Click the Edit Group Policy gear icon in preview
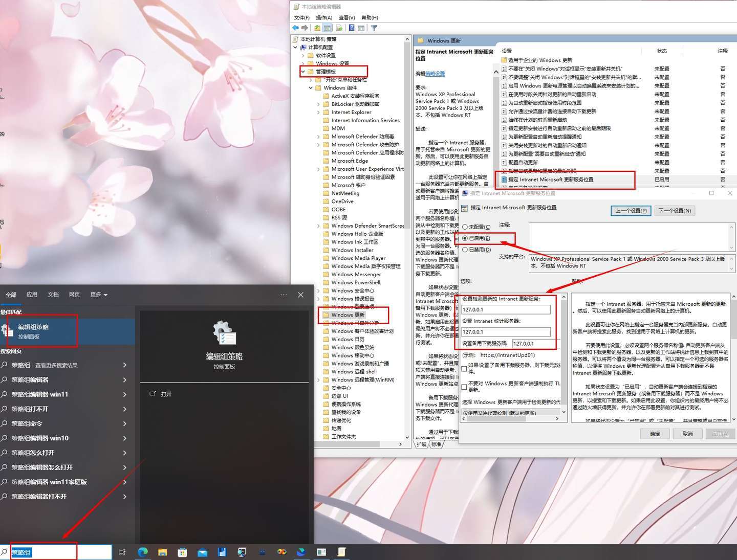Viewport: 737px width, 560px height. tap(224, 332)
